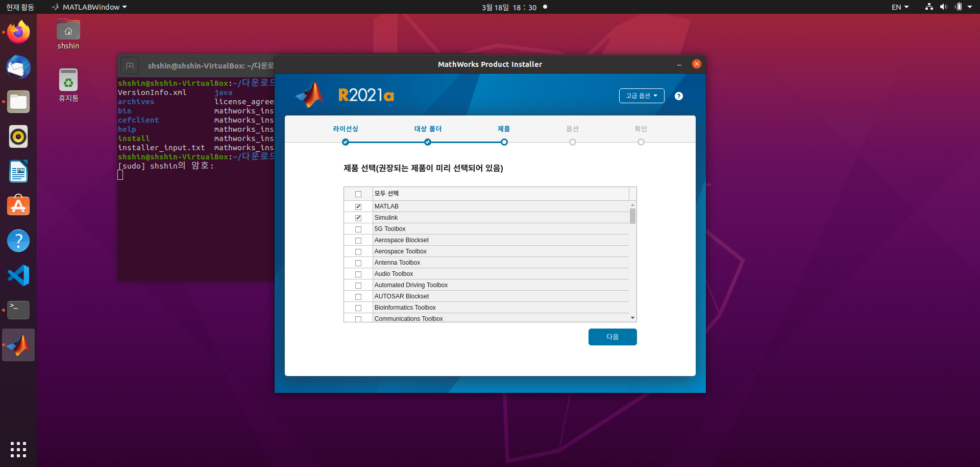
Task: Click the 제품 step progress marker
Action: pyautogui.click(x=504, y=142)
